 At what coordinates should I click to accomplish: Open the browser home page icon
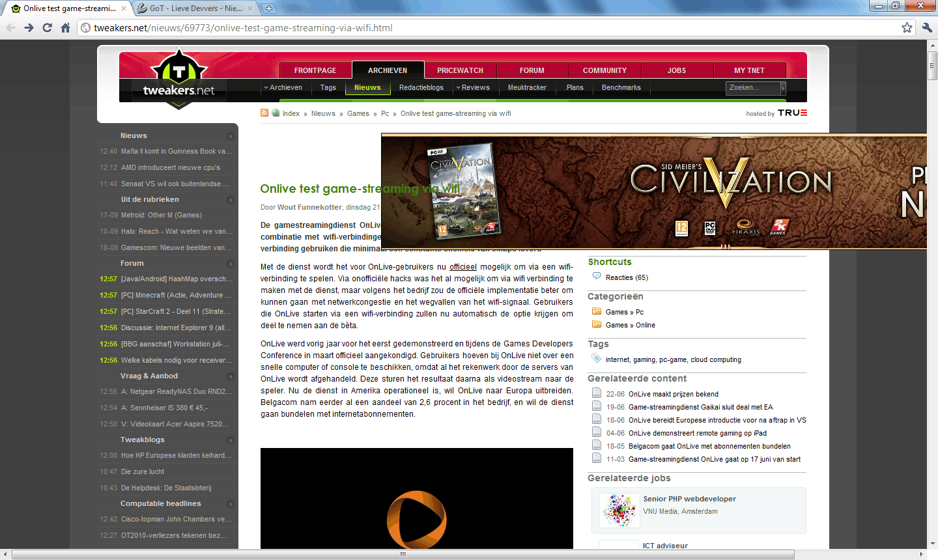pos(65,27)
